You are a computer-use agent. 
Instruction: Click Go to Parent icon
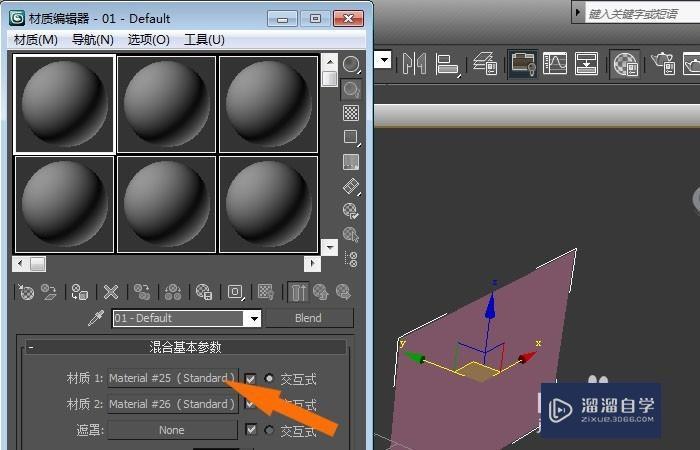(x=321, y=292)
